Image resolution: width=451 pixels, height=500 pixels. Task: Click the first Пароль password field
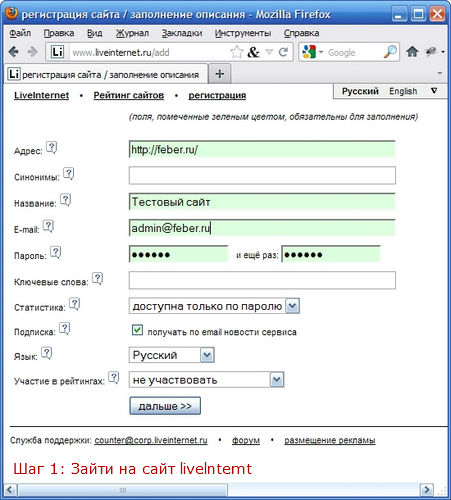point(178,254)
